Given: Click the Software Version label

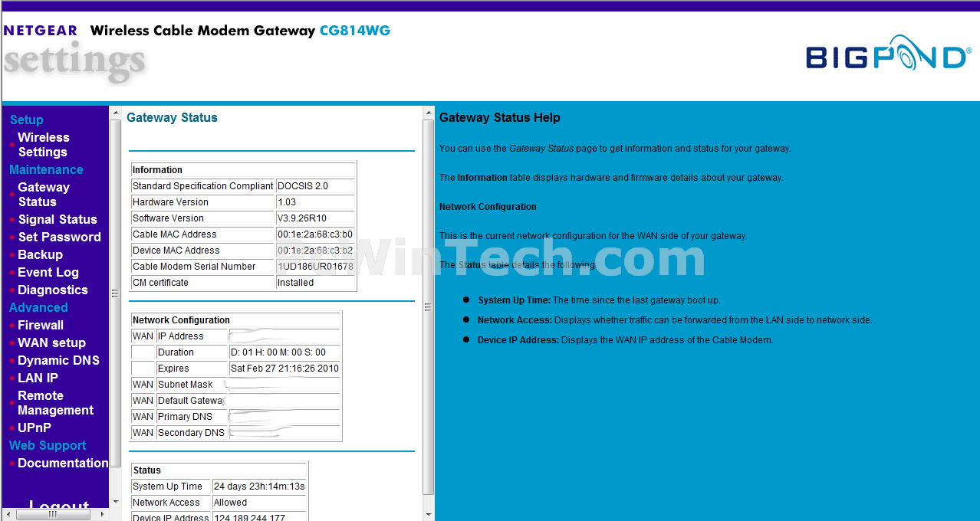Looking at the screenshot, I should [168, 218].
